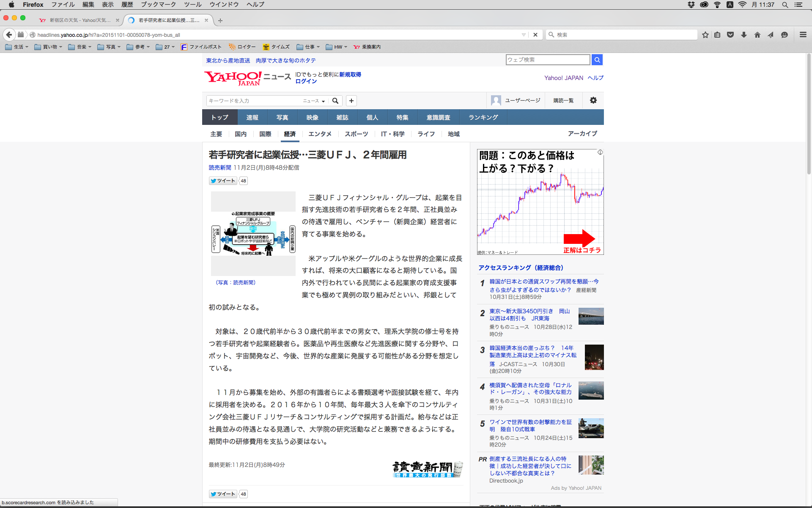Click the ログイン link
The height and width of the screenshot is (508, 812).
coord(306,81)
